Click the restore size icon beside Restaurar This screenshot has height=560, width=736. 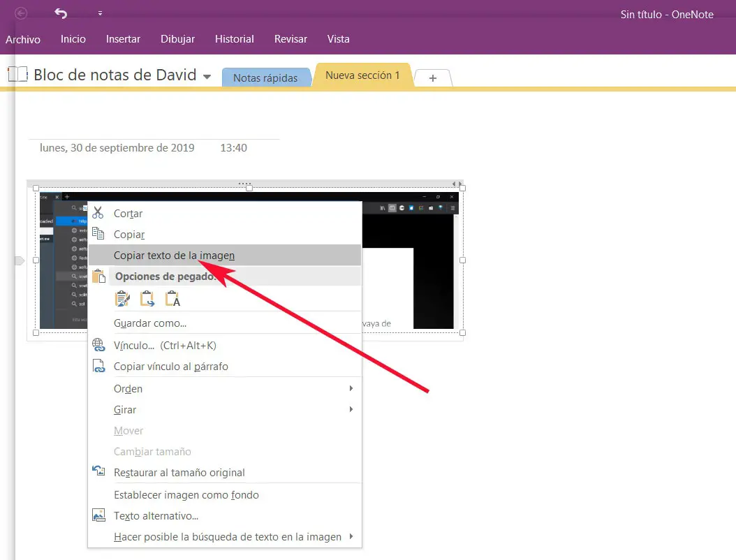click(98, 471)
